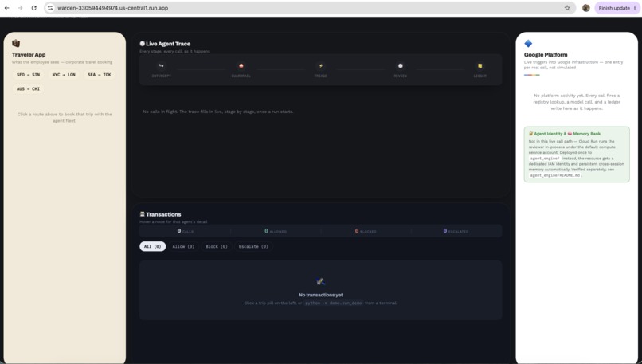This screenshot has width=642, height=364.
Task: Click the icon beside Live Agent Trace heading
Action: pyautogui.click(x=142, y=43)
